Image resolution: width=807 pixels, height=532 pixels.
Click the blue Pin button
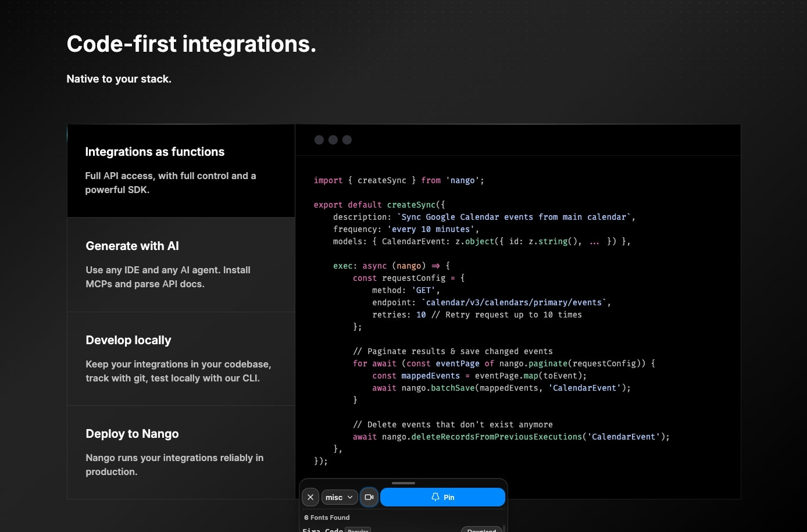[x=442, y=497]
